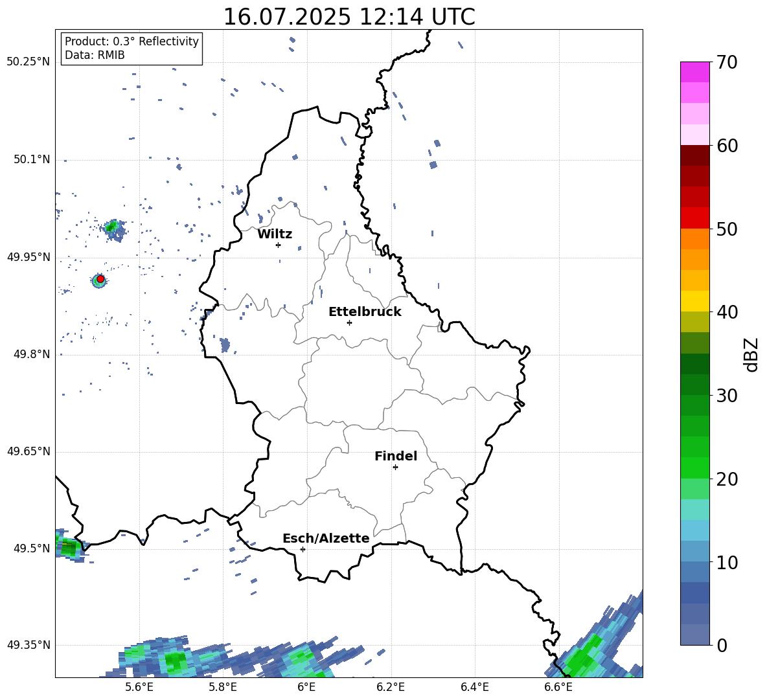Click the 6°E longitude label
767x700 pixels.
pos(306,688)
